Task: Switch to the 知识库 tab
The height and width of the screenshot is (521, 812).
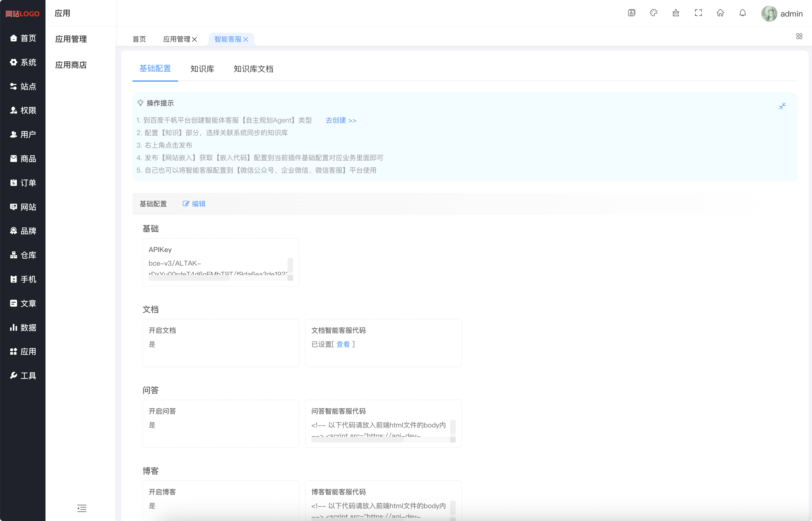Action: pyautogui.click(x=202, y=69)
